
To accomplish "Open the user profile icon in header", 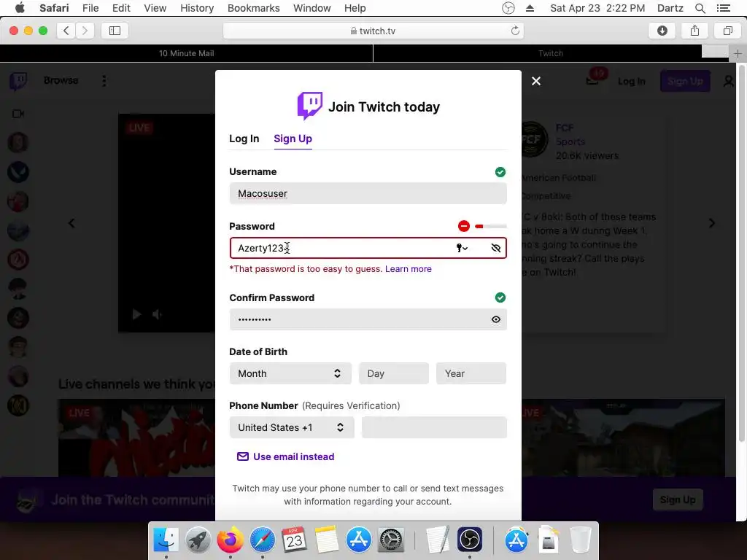I will pos(729,82).
